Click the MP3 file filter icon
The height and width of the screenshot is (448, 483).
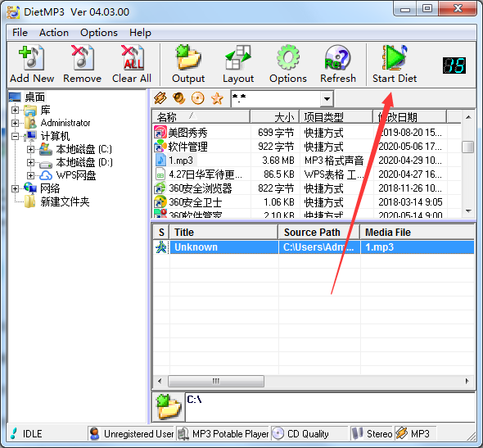coord(160,98)
